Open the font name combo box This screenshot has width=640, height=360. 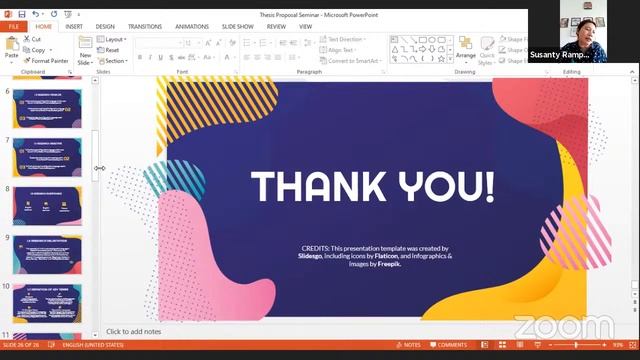point(159,43)
